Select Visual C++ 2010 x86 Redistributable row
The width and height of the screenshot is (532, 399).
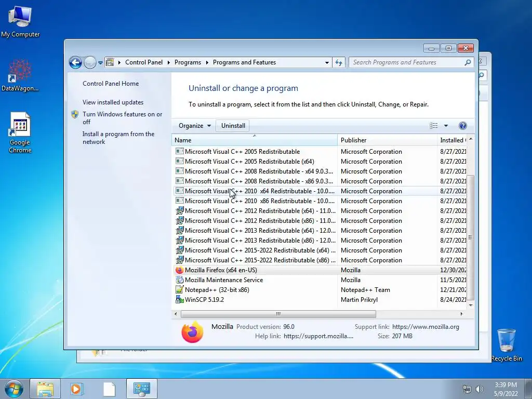tap(320, 201)
